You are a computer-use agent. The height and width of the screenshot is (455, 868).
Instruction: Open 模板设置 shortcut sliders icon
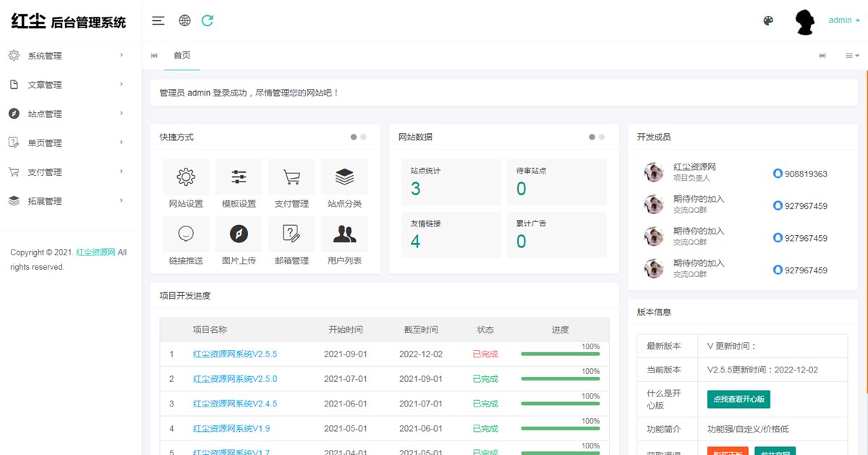point(239,177)
